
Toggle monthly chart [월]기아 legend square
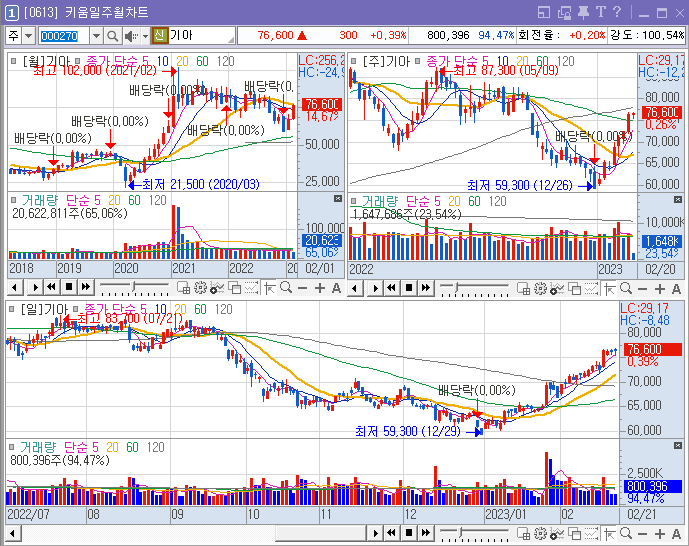point(14,61)
